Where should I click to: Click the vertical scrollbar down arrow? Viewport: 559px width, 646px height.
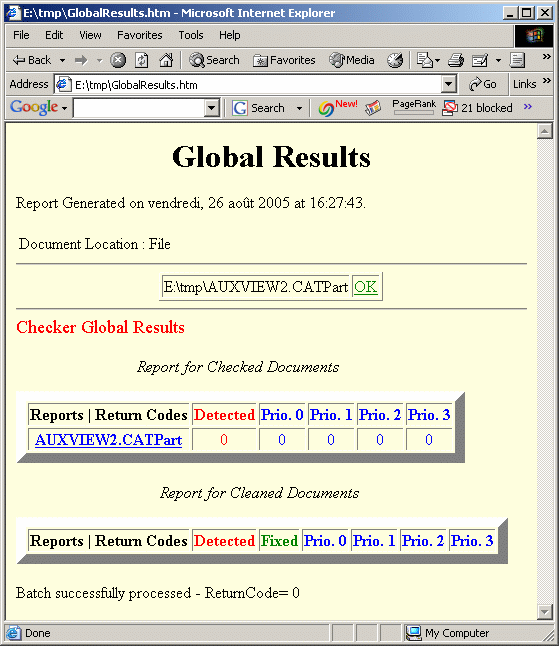click(545, 611)
